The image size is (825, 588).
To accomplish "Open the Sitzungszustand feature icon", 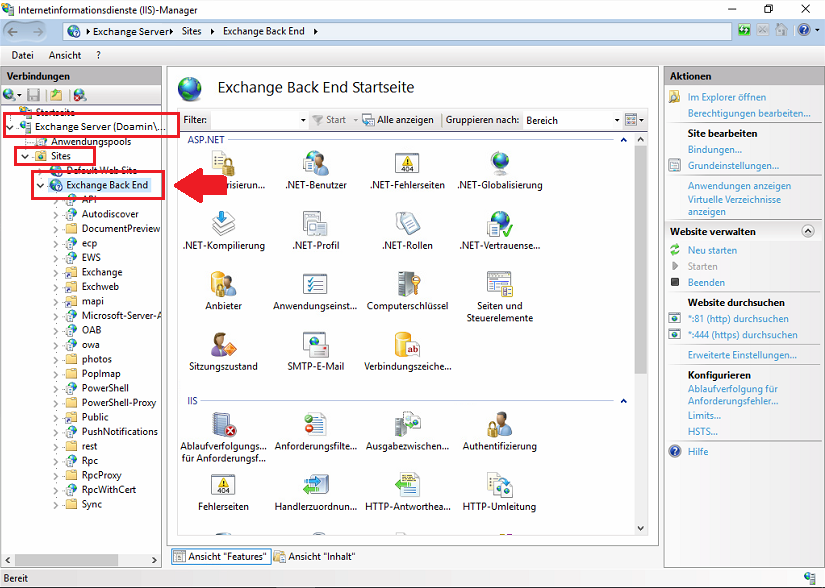I will [224, 345].
